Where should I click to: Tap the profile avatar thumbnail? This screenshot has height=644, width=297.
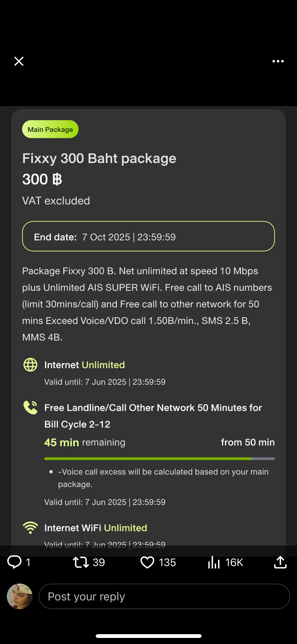coord(20,596)
